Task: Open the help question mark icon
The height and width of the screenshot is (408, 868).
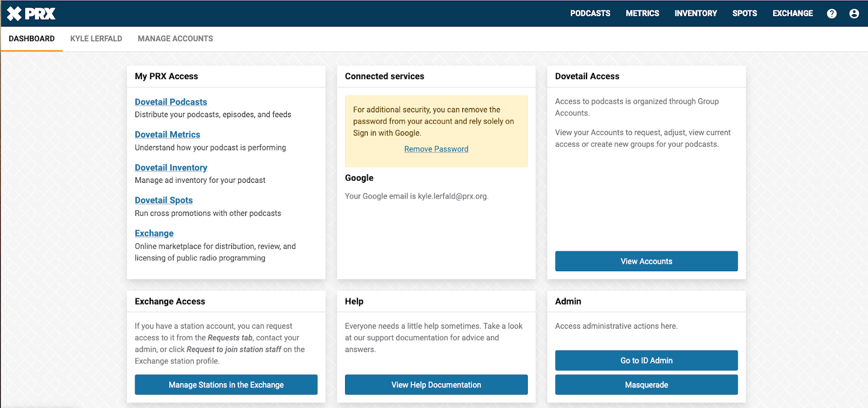Action: pyautogui.click(x=832, y=14)
